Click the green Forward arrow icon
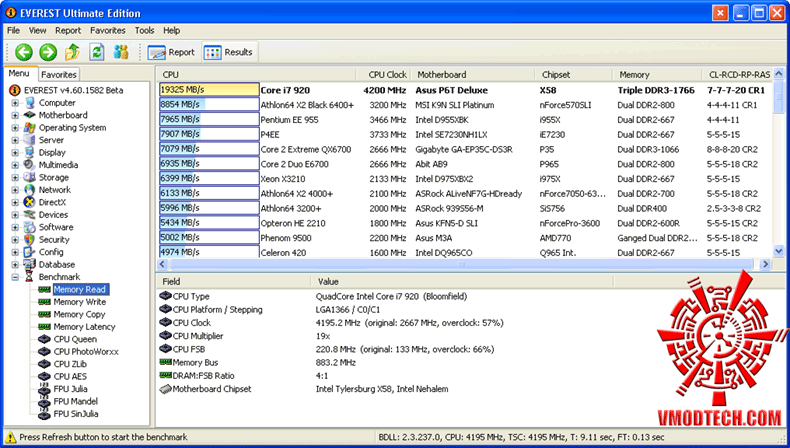Viewport: 790px width, 448px height. (x=47, y=52)
